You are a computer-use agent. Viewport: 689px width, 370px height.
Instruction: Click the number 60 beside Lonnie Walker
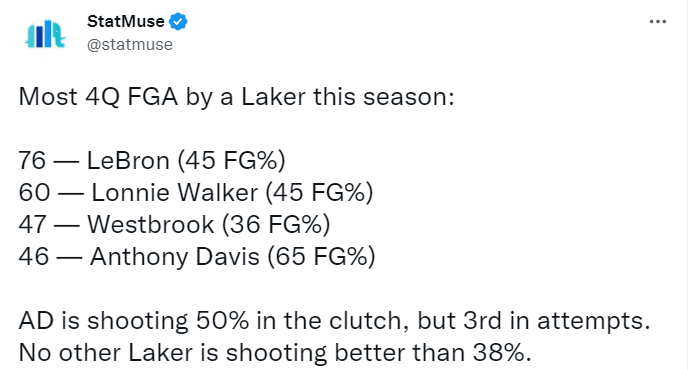pos(34,192)
